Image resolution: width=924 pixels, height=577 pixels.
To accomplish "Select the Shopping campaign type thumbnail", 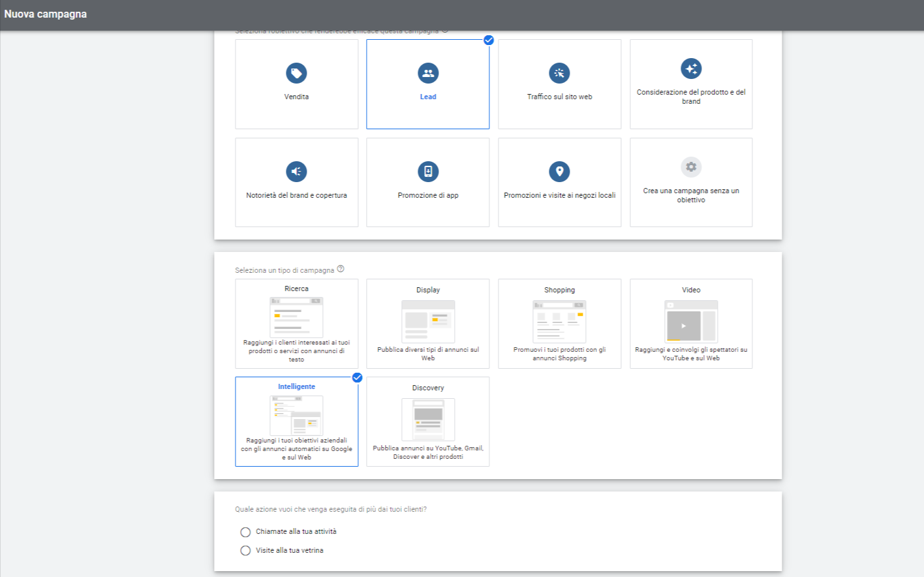I will 559,321.
